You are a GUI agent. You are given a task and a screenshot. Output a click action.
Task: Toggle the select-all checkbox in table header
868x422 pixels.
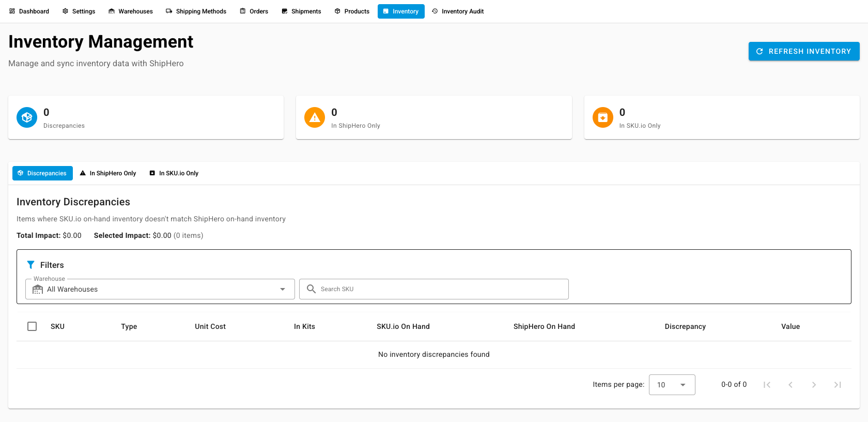32,326
